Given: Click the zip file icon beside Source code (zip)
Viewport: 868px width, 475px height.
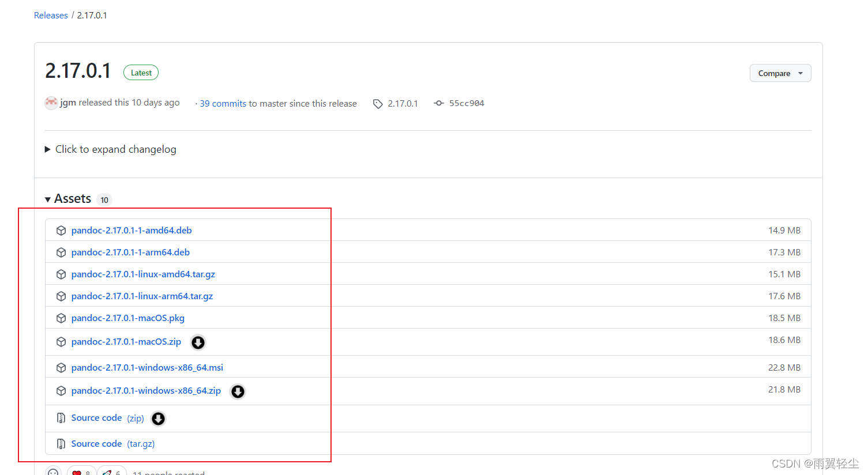Looking at the screenshot, I should (x=61, y=418).
